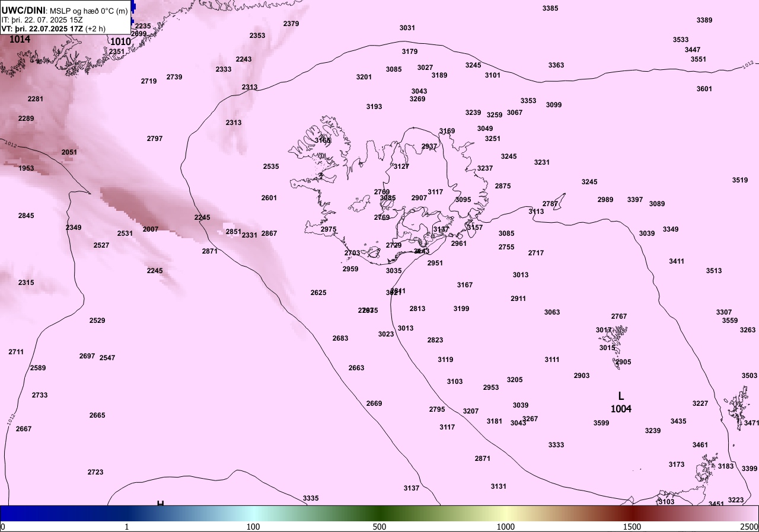The image size is (759, 532).
Task: Click the height value 2845
Action: [x=26, y=216]
